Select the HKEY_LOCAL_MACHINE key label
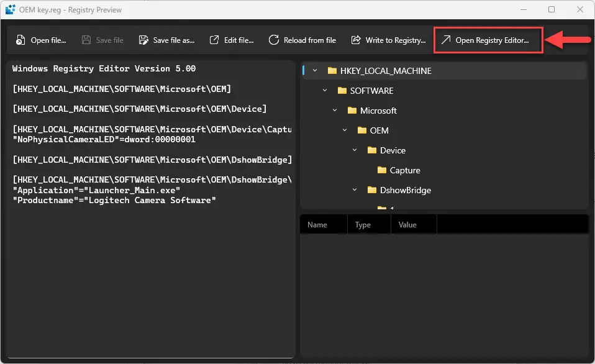 (386, 71)
